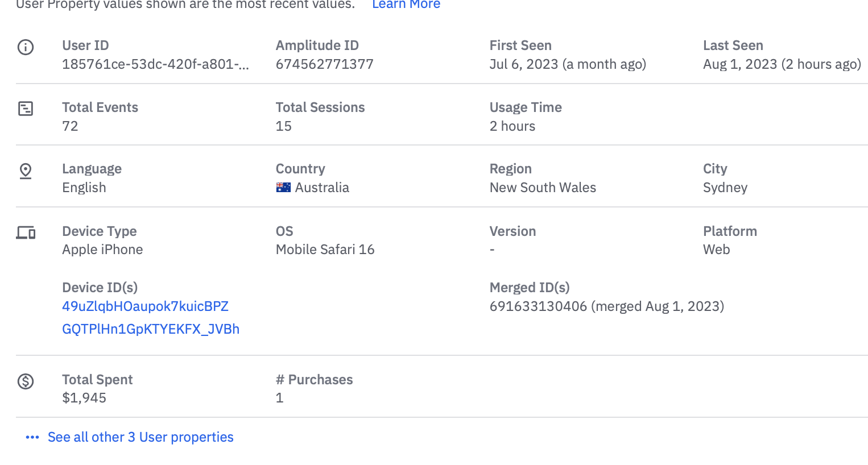
Task: Open device ID 49uZlqbHOaupok7kuicBPZ
Action: [145, 306]
